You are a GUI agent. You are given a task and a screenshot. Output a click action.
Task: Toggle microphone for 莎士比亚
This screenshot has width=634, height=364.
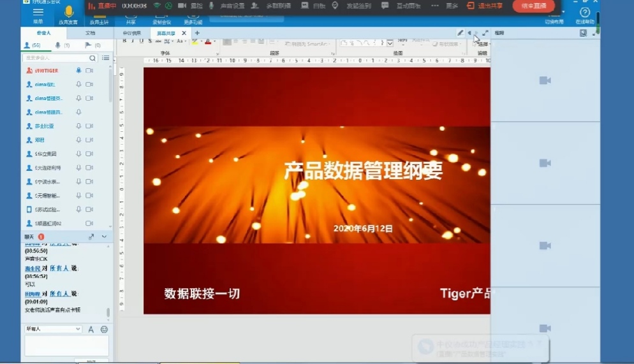[78, 126]
